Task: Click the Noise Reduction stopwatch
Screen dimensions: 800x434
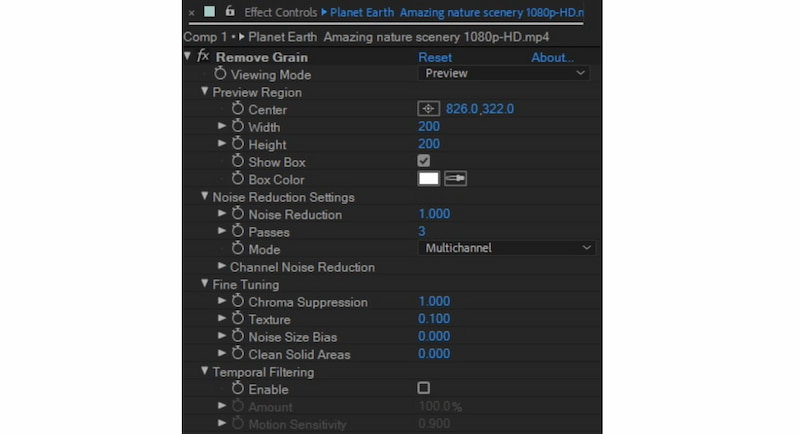Action: click(237, 213)
